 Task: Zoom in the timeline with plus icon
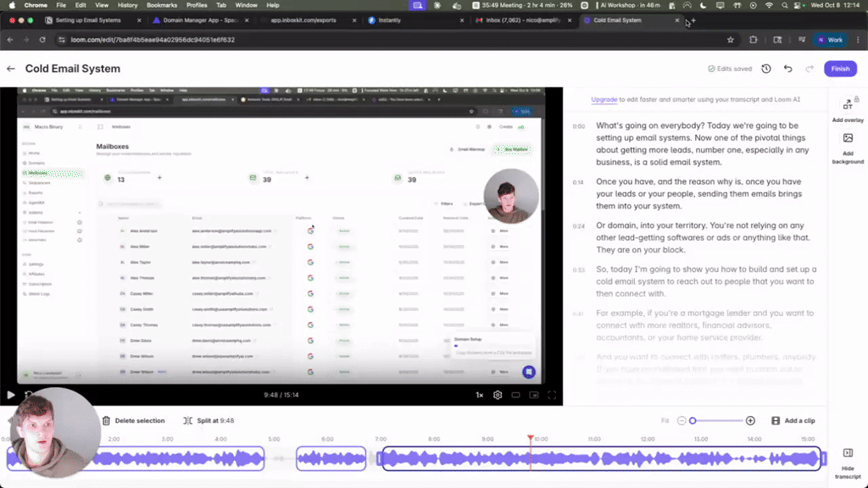pos(750,420)
